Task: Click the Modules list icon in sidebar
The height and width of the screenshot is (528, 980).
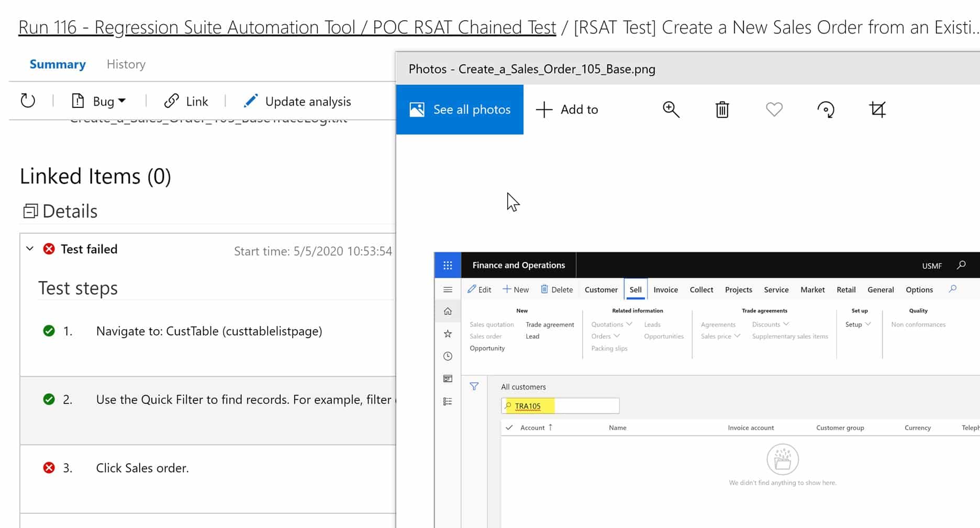Action: [448, 401]
